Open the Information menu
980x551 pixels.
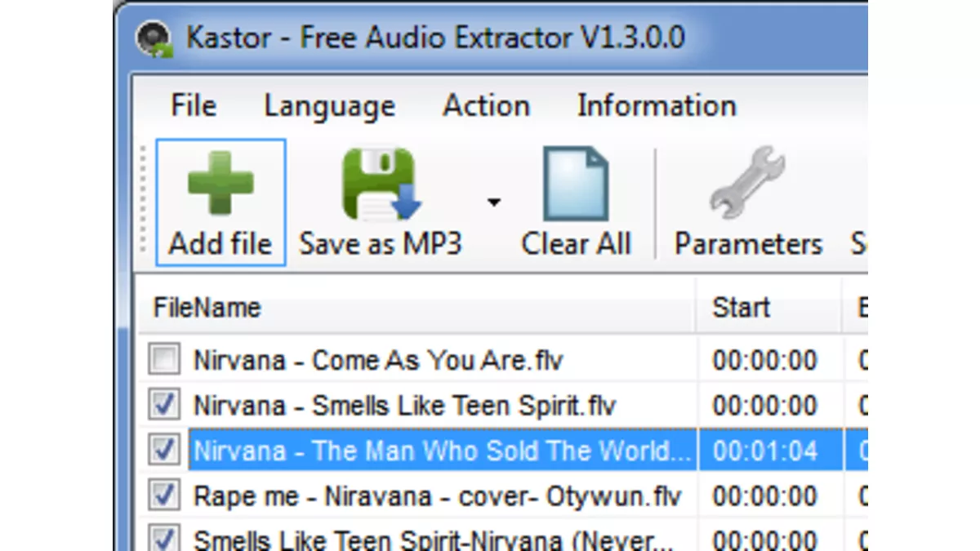657,105
